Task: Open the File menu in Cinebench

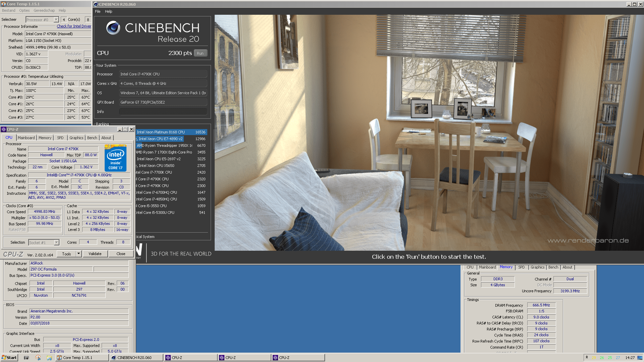Action: 98,11
